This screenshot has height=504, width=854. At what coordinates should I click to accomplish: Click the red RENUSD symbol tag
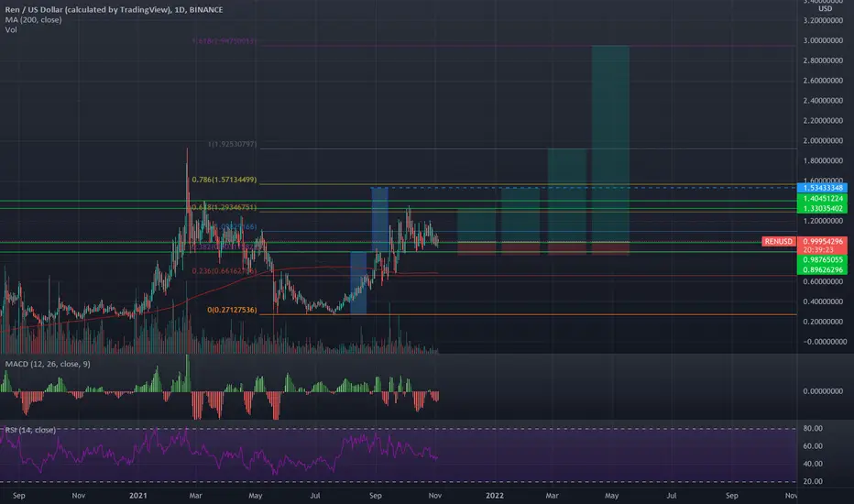tap(778, 241)
